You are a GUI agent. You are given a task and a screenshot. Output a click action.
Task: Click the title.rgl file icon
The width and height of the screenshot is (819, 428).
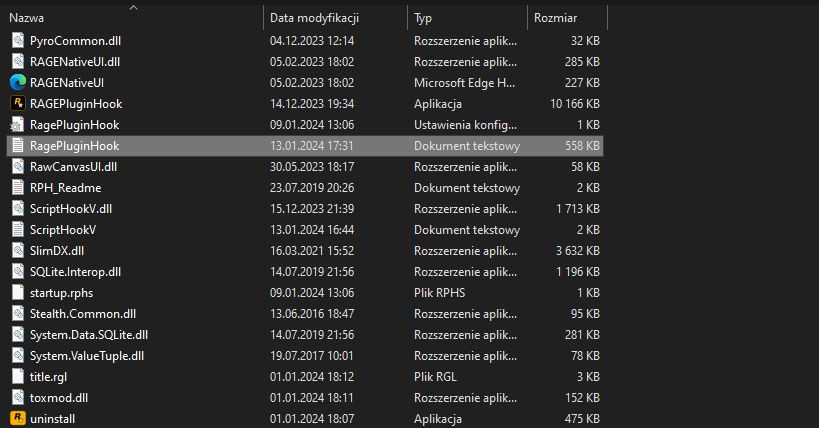18,376
